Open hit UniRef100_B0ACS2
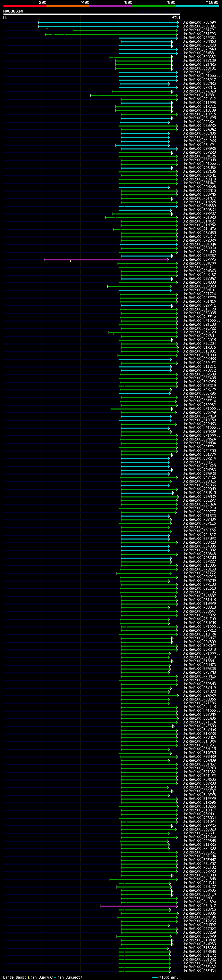Image resolution: width=222 pixels, height=980 pixels. click(x=199, y=57)
